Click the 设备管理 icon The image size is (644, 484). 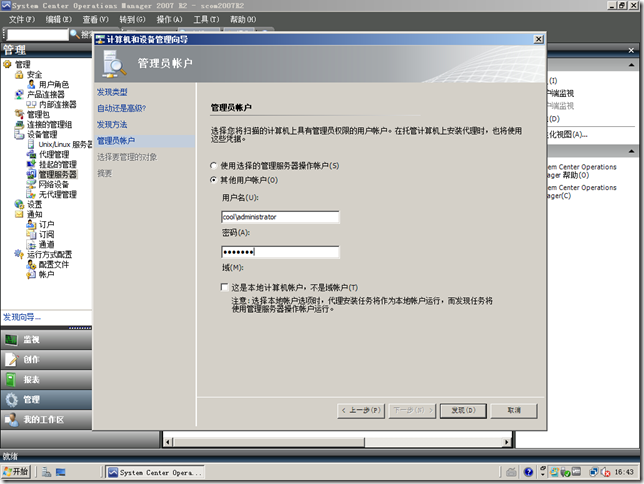click(19, 134)
